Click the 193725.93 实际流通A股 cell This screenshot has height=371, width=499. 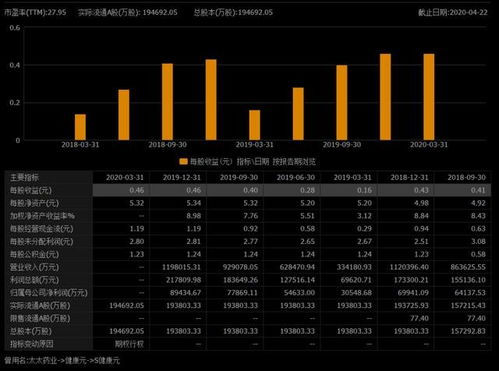pyautogui.click(x=411, y=306)
